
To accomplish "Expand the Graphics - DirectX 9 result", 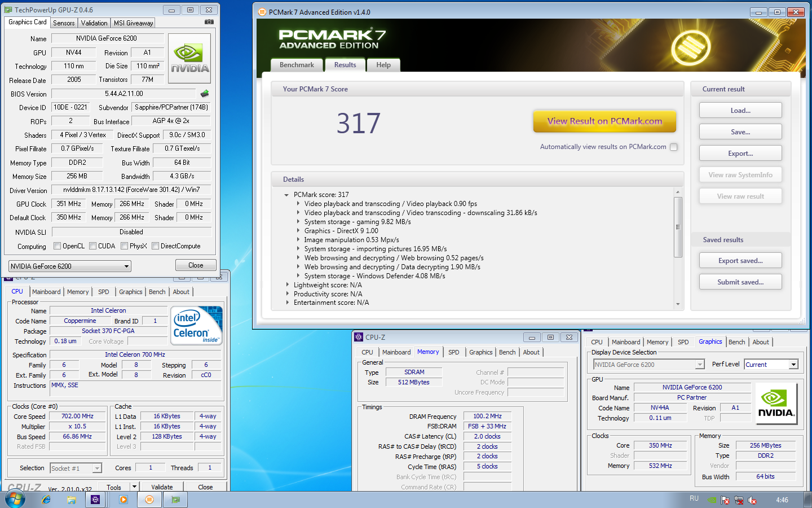I will pos(298,231).
